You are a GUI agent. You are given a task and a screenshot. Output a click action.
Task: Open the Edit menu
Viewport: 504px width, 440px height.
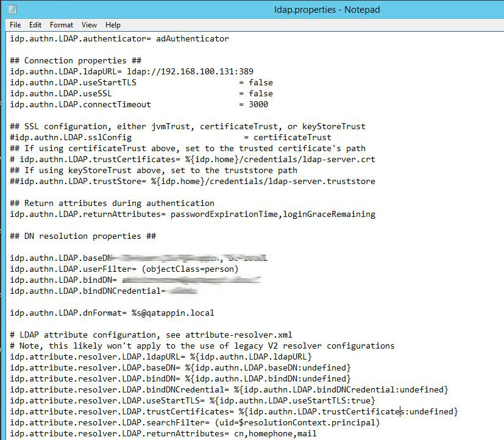[x=35, y=25]
